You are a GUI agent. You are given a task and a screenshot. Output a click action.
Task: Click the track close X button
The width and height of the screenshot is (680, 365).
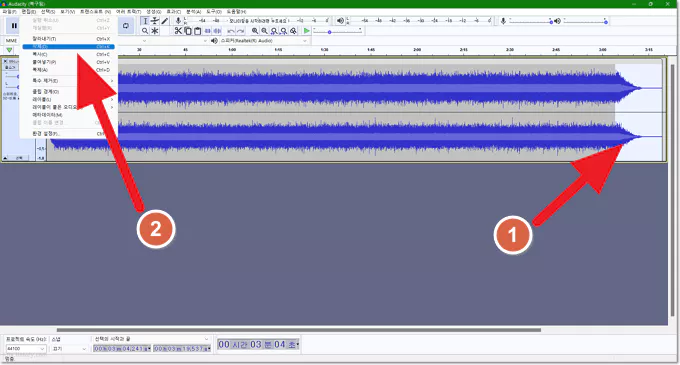(5, 62)
